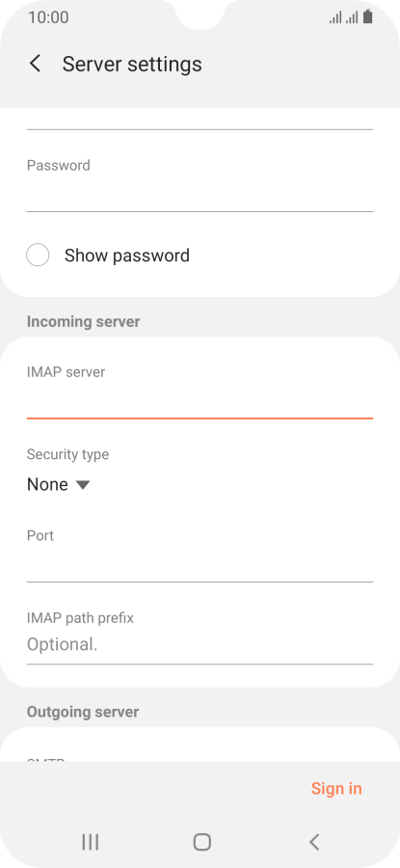The width and height of the screenshot is (400, 868).
Task: Tap the system back navigation icon
Action: pyautogui.click(x=314, y=842)
